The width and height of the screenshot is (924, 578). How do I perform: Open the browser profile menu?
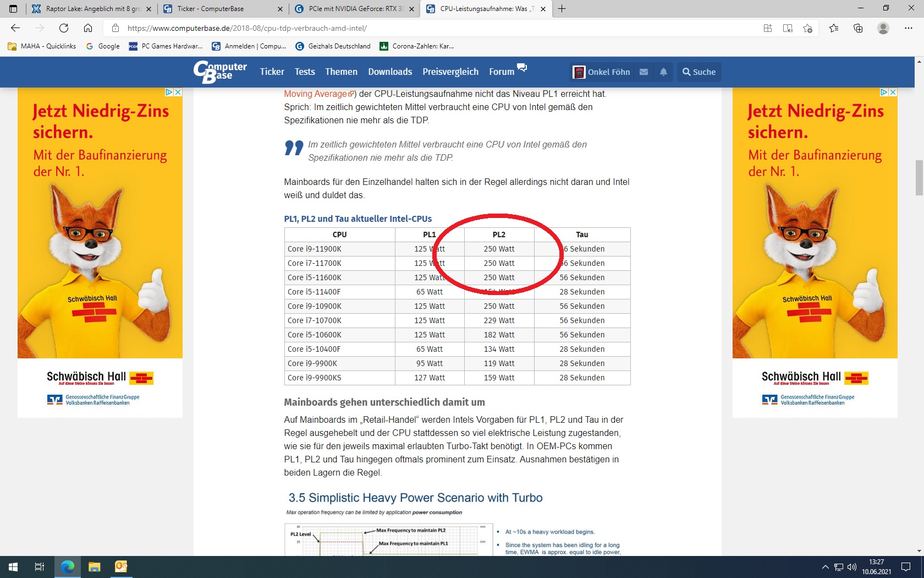point(883,28)
